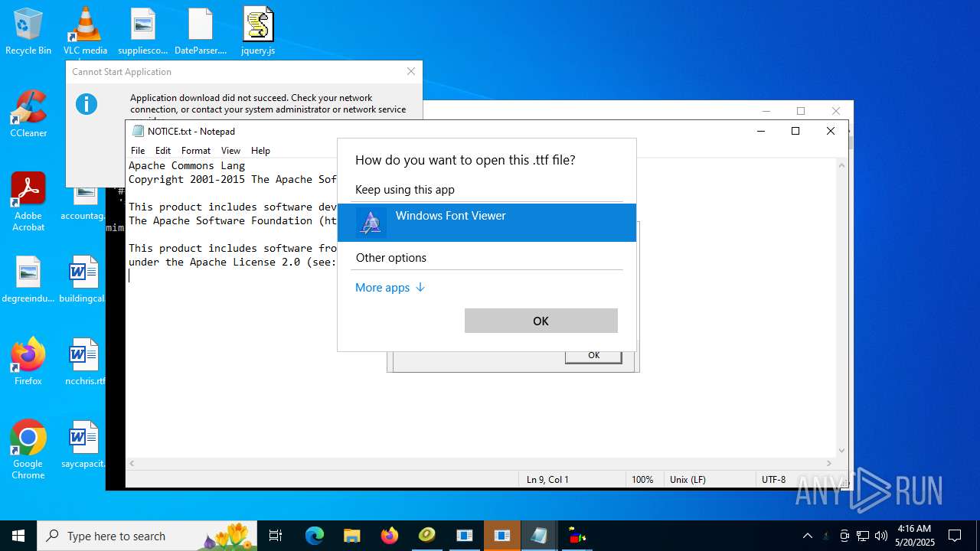Click Unix (LF) status bar entry
Viewport: 980px width, 551px height.
[x=688, y=480]
